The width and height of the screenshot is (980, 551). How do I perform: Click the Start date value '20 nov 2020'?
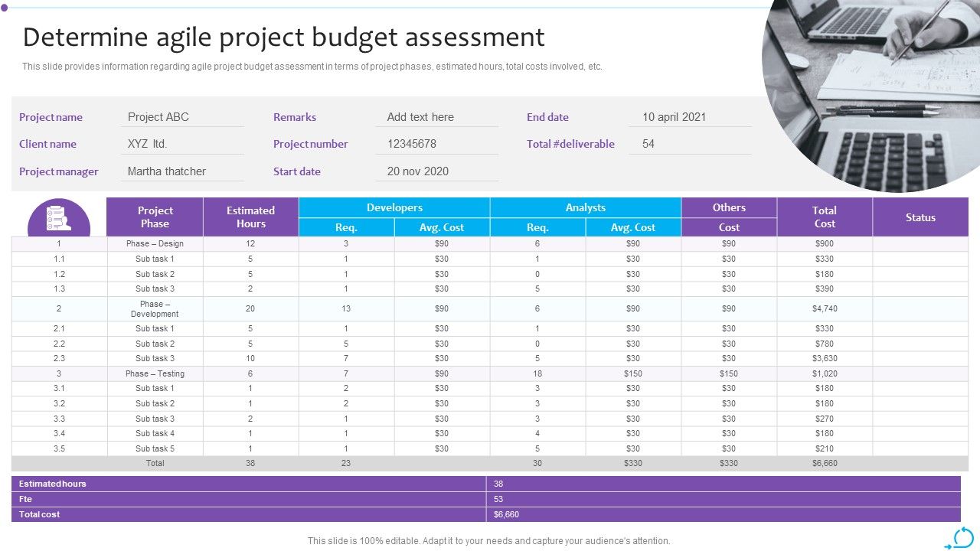pyautogui.click(x=418, y=171)
